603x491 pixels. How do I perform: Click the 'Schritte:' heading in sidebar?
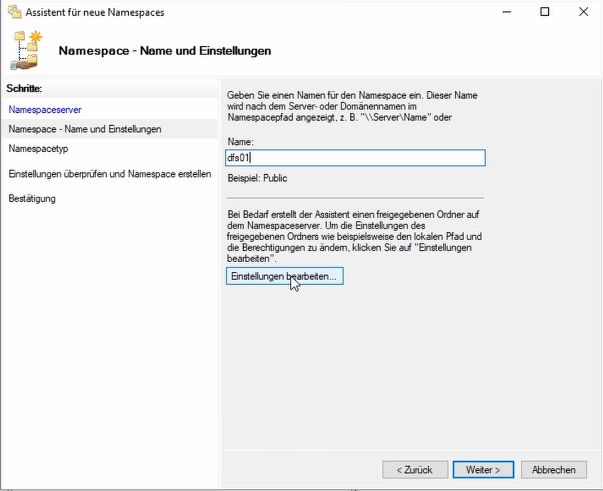click(x=24, y=89)
